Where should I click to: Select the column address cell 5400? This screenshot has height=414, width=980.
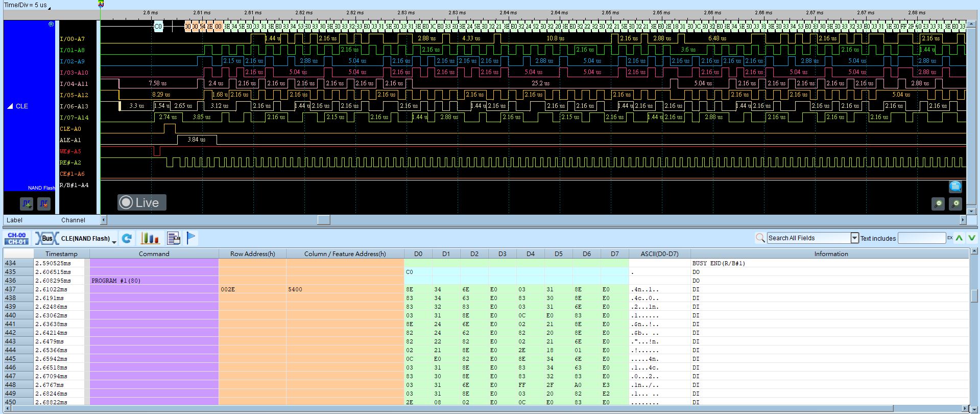345,289
